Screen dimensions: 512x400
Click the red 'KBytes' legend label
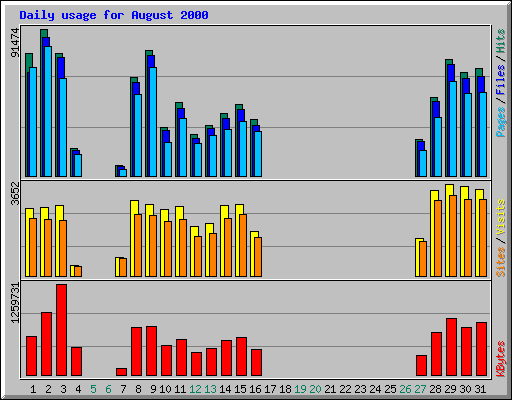501,359
